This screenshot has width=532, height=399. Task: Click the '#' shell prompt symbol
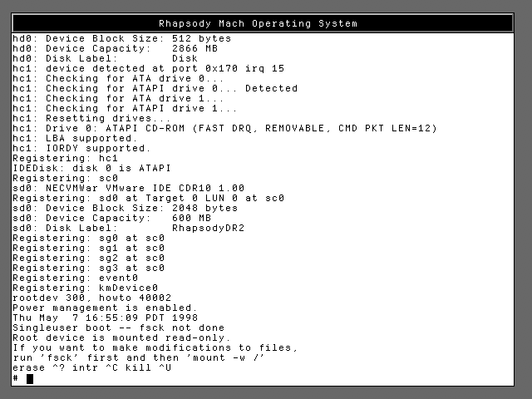click(16, 378)
